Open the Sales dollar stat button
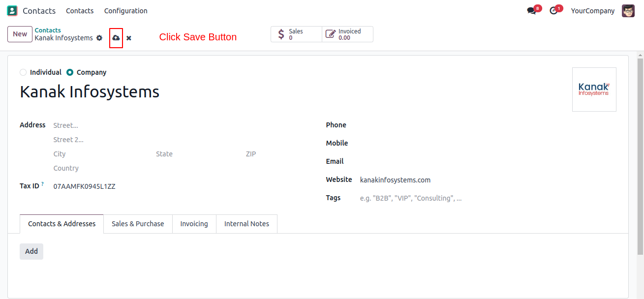Image resolution: width=644 pixels, height=299 pixels. click(x=296, y=34)
